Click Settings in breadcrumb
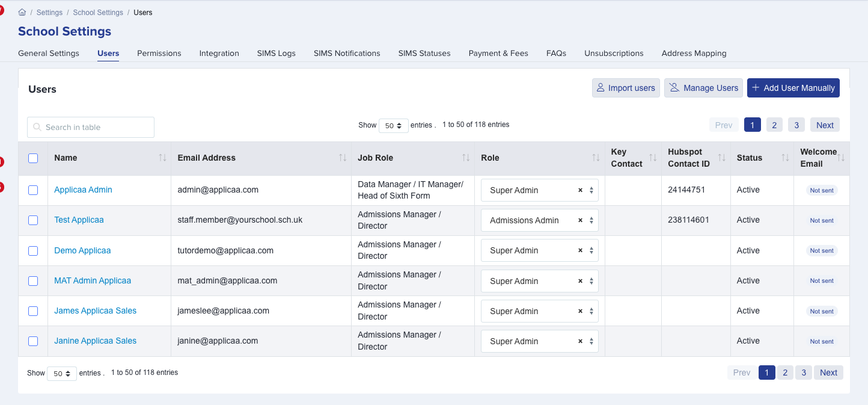The width and height of the screenshot is (868, 405). pos(49,13)
